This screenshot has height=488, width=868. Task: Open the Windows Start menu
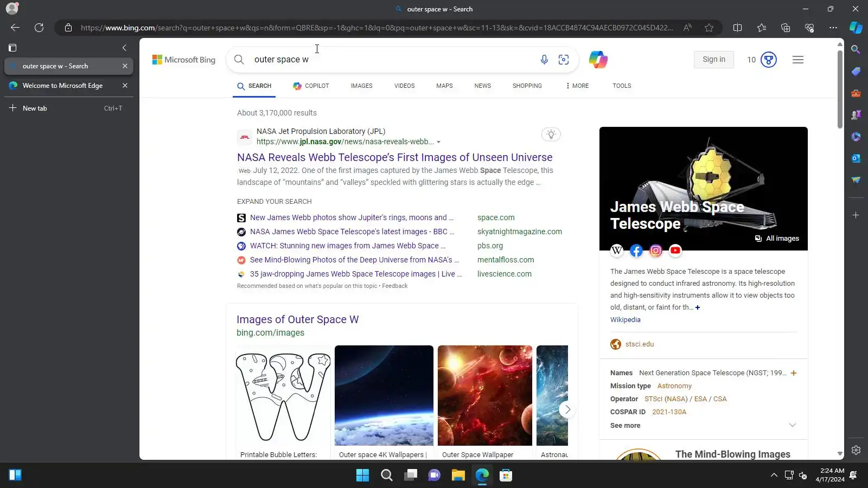[362, 476]
